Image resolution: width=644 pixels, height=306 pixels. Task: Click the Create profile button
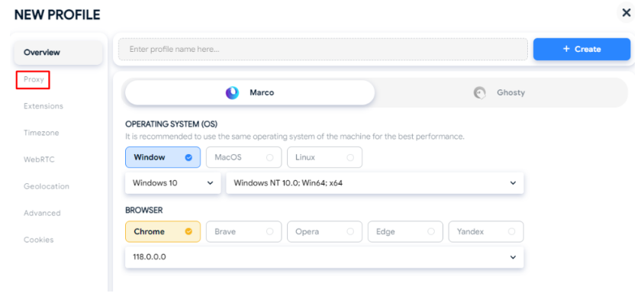click(x=581, y=49)
